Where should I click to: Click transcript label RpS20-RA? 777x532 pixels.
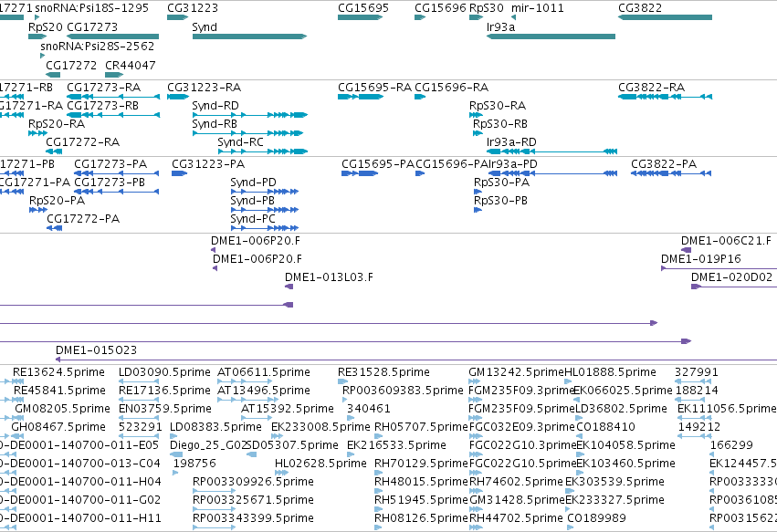(57, 124)
